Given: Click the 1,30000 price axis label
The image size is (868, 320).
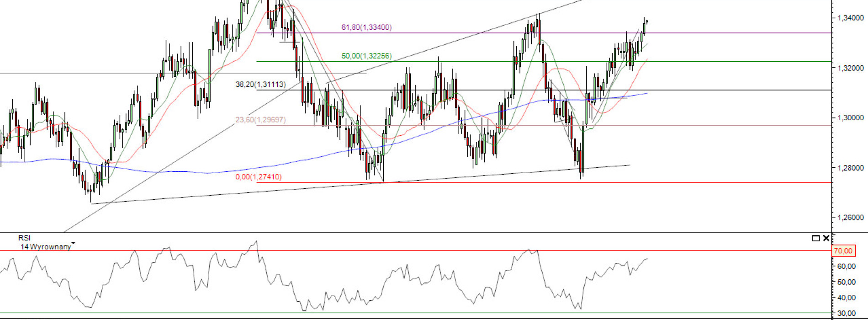Looking at the screenshot, I should pyautogui.click(x=850, y=118).
